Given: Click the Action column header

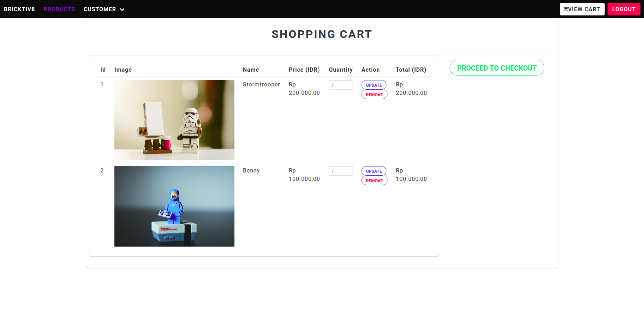Looking at the screenshot, I should 371,70.
